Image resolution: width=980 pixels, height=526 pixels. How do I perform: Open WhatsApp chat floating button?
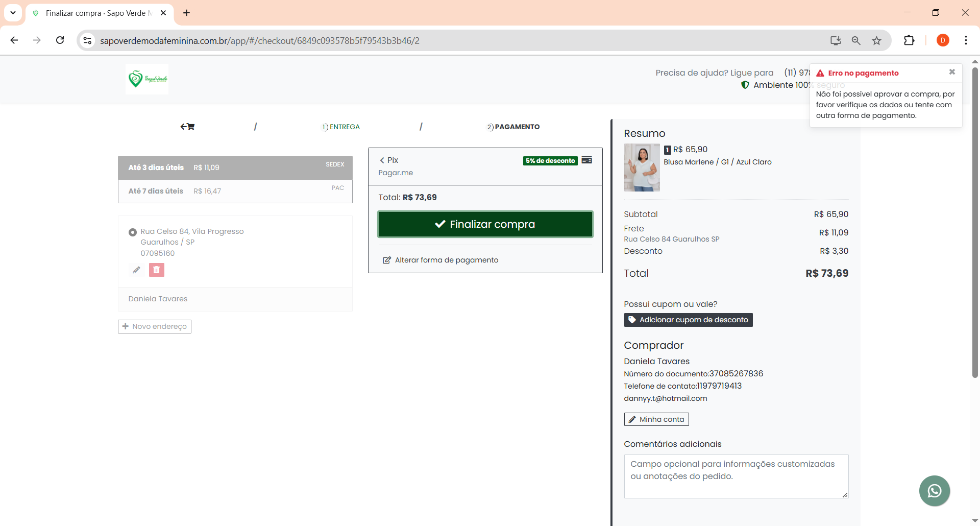(x=934, y=491)
